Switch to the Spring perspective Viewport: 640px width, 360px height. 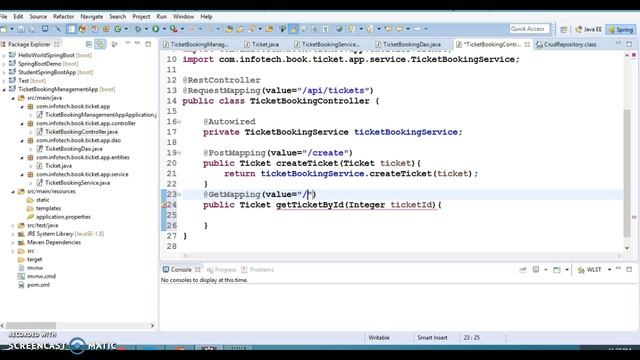click(x=620, y=29)
